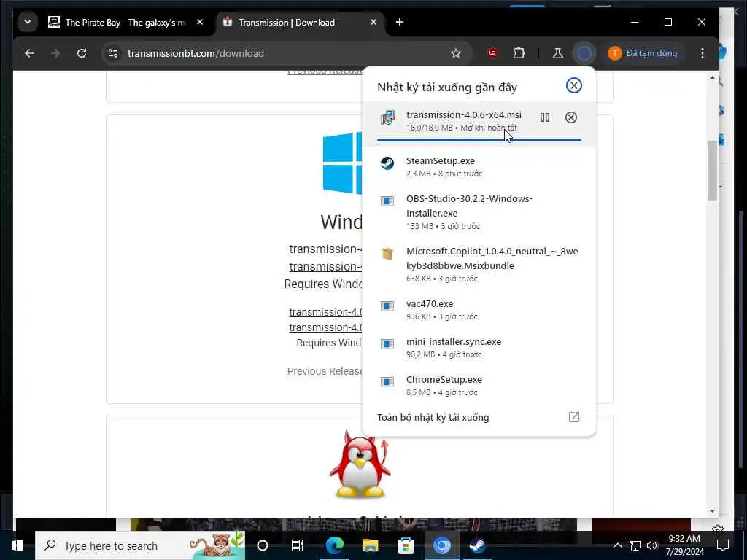The image size is (747, 560).
Task: Click the mini_installer.sync.exe file icon
Action: pyautogui.click(x=387, y=344)
